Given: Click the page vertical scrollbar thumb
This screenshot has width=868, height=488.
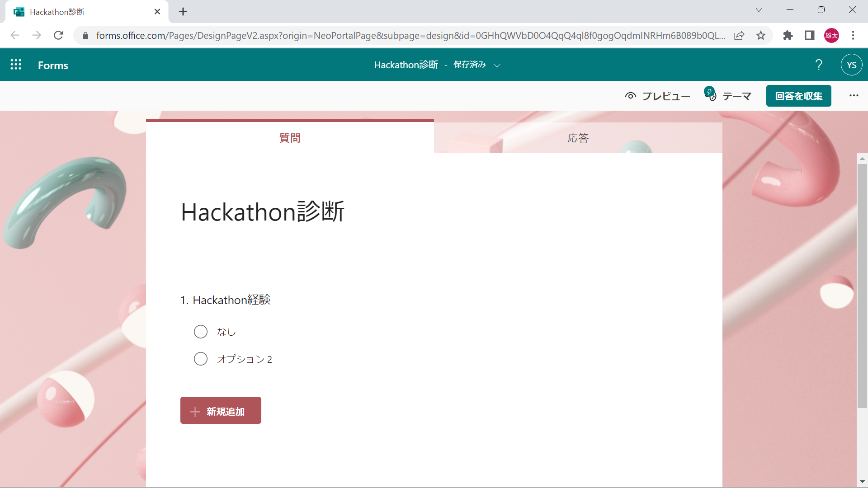Looking at the screenshot, I should click(x=862, y=286).
